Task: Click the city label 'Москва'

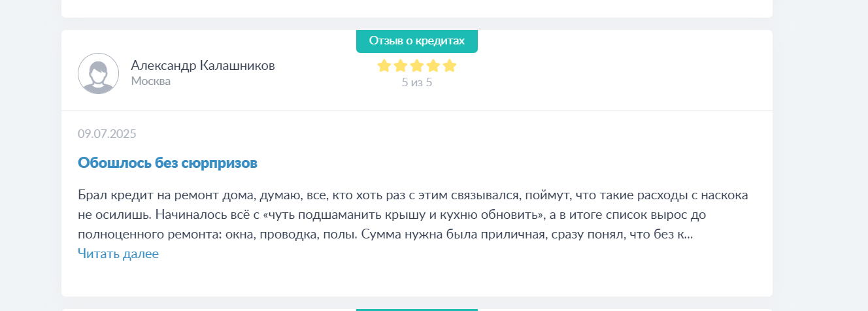Action: tap(151, 81)
